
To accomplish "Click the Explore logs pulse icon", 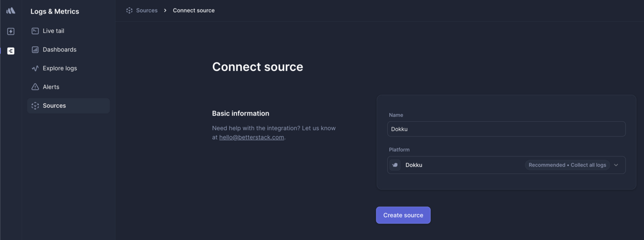I will click(35, 68).
